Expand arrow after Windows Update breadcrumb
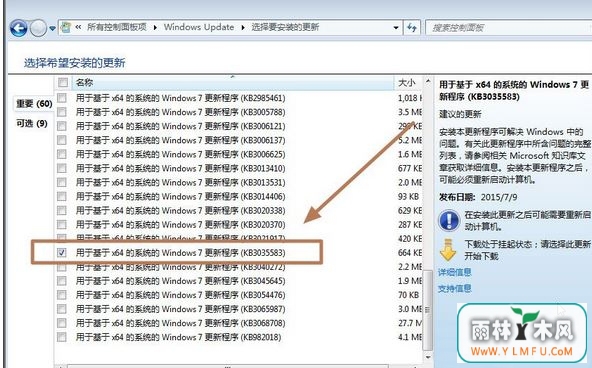This screenshot has width=592, height=368. pos(243,28)
